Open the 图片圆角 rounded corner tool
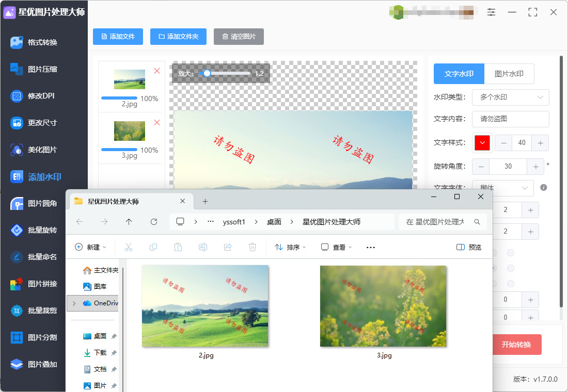This screenshot has height=392, width=568. pyautogui.click(x=34, y=203)
